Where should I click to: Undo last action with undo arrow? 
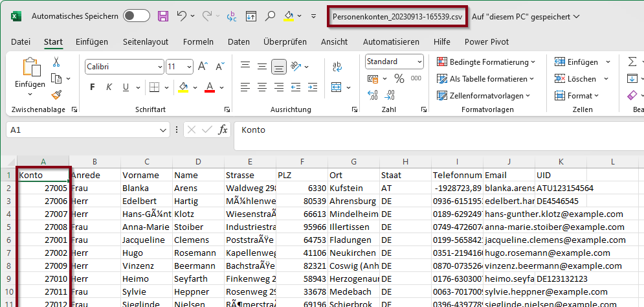[x=183, y=16]
